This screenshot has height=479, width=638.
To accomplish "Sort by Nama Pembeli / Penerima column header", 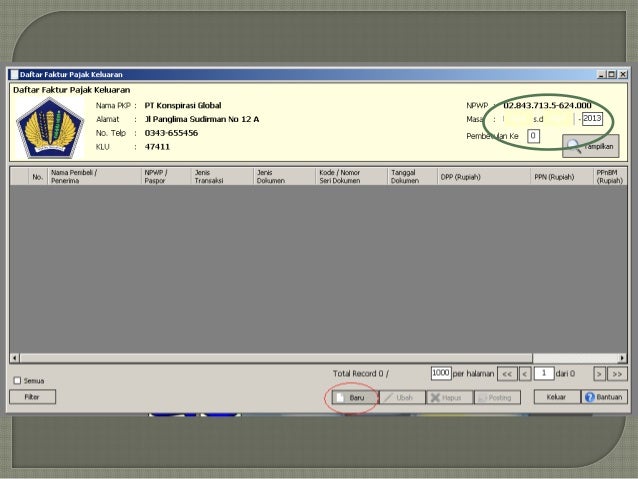I will 88,177.
